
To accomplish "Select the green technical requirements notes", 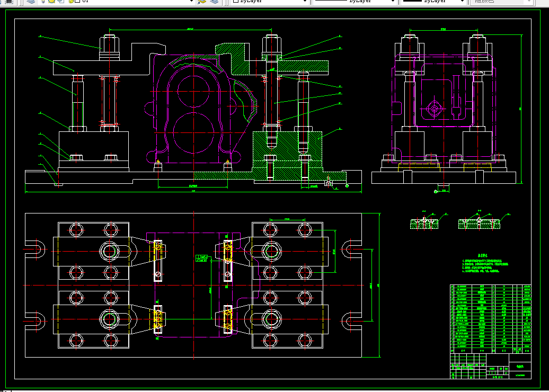I will (x=485, y=264).
